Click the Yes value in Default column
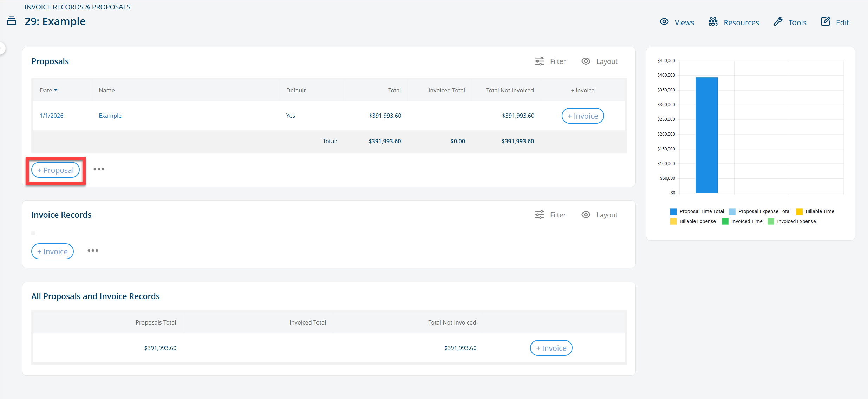The image size is (868, 399). pos(291,116)
